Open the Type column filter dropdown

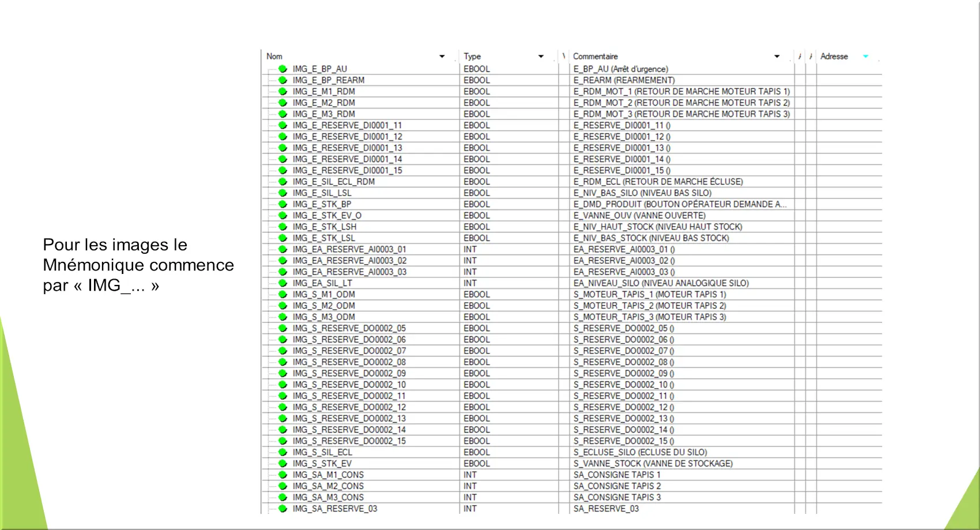[x=541, y=57]
